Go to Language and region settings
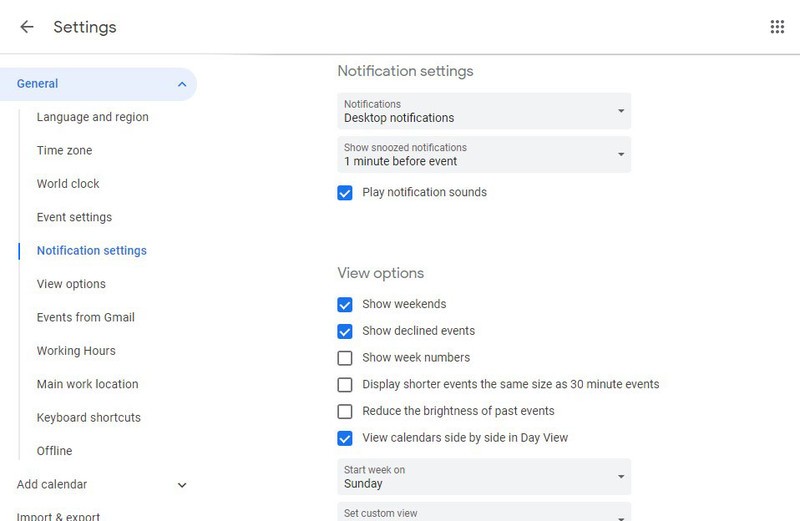Viewport: 800px width, 521px height. pos(92,117)
